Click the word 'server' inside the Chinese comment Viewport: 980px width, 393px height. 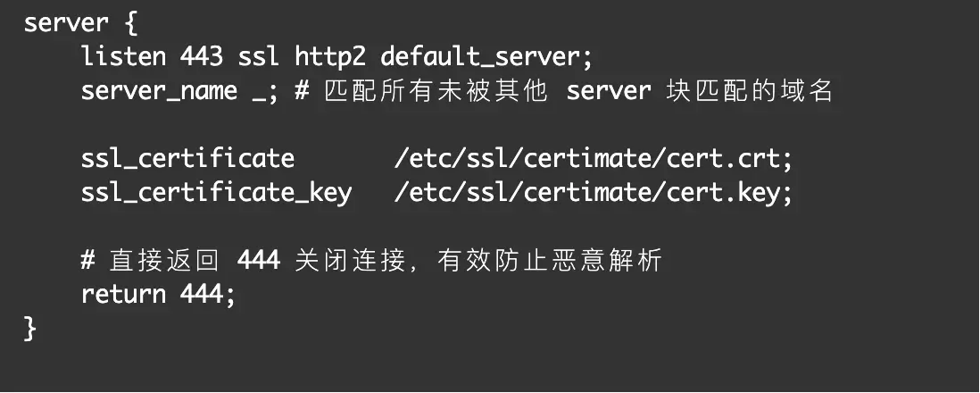[x=609, y=91]
